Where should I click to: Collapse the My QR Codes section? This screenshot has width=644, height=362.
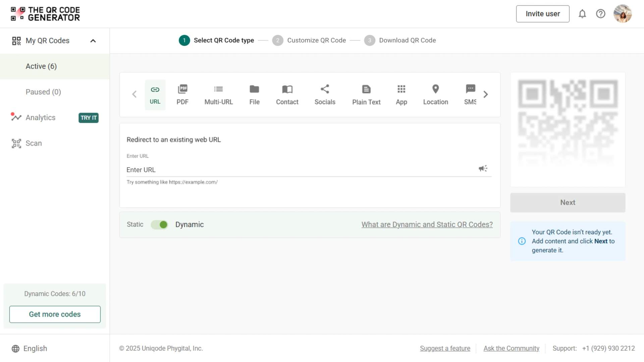click(x=93, y=41)
